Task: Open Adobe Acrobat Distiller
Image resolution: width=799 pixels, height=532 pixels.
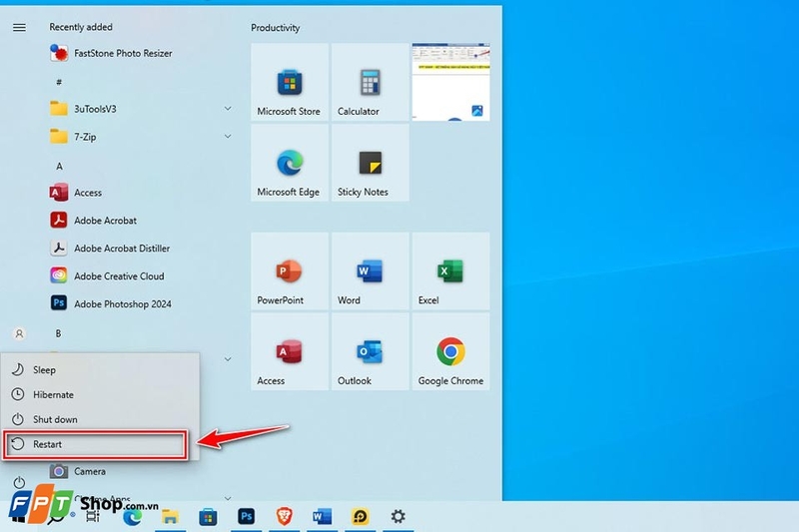Action: 110,248
